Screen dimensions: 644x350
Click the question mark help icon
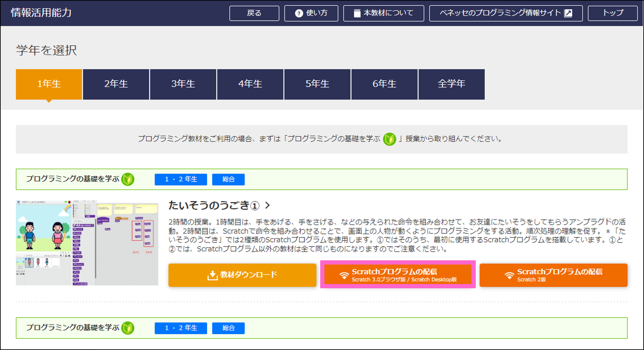point(299,13)
